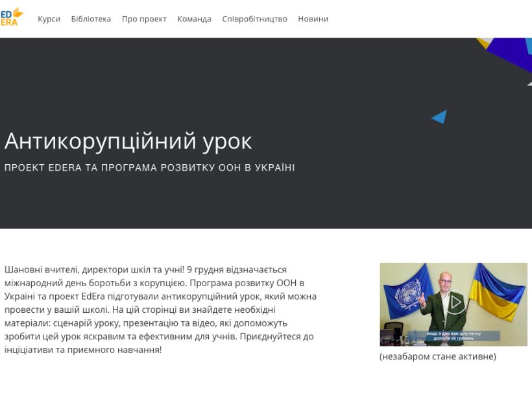Open the Новини section

pyautogui.click(x=313, y=19)
